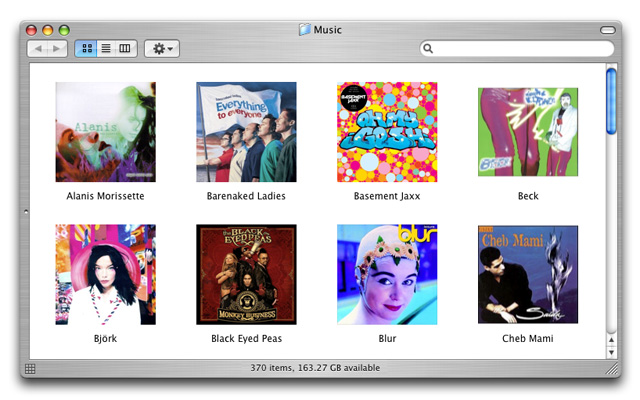Zoom the window with green button
Viewport: 640px width, 400px height.
point(64,30)
